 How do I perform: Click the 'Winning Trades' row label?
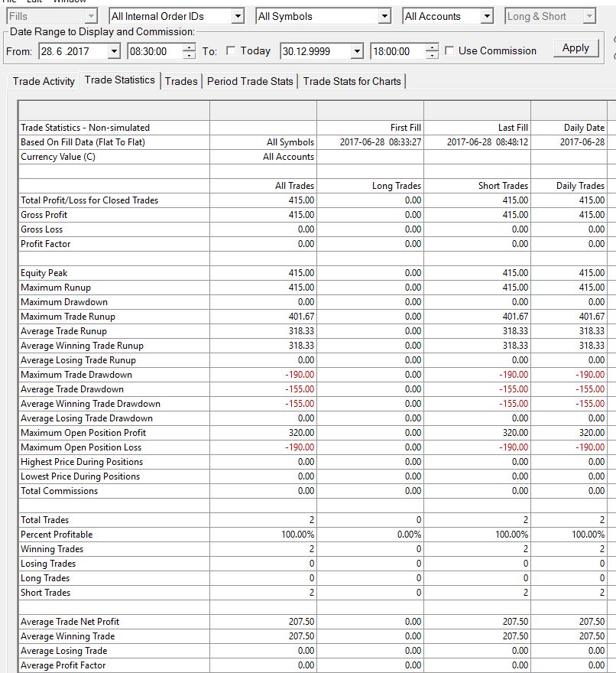(52, 549)
